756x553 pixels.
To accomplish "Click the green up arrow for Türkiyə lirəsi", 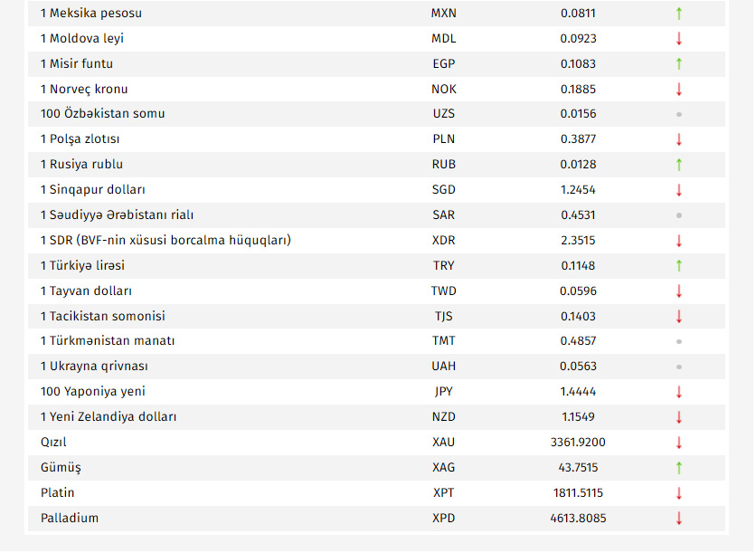I will (x=678, y=266).
